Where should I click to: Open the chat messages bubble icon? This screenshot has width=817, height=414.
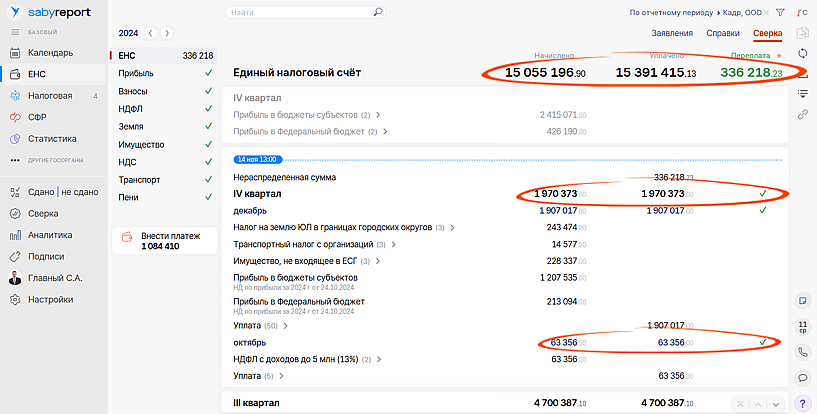[803, 378]
